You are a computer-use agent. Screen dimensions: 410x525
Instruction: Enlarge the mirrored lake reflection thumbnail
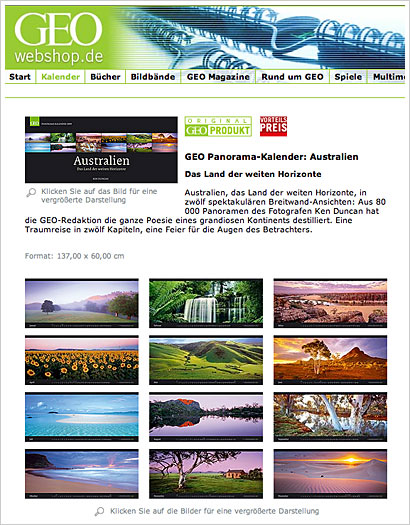pyautogui.click(x=206, y=417)
